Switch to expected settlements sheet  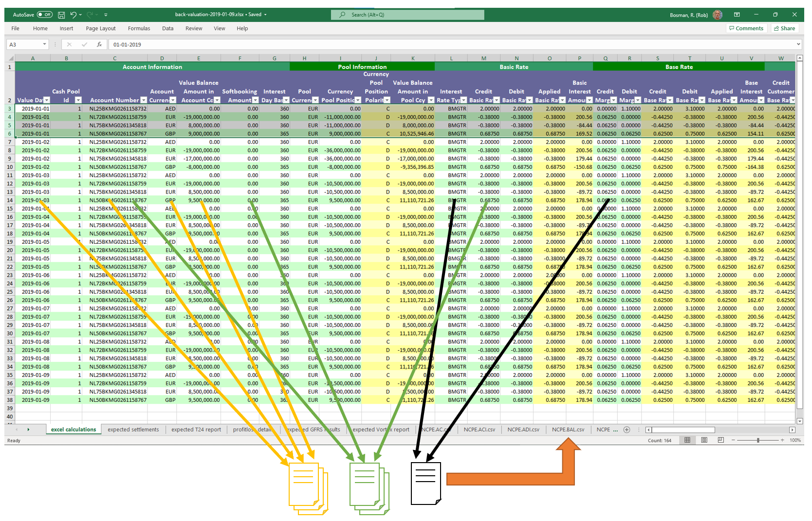[x=133, y=430]
